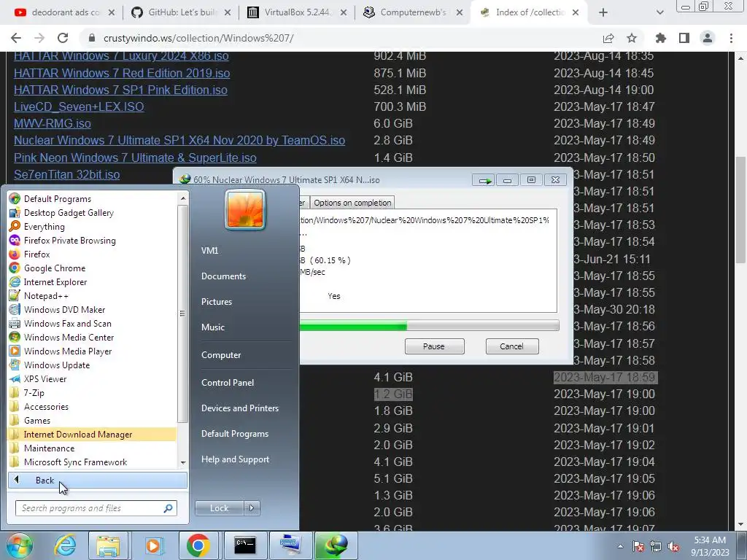Open Documents from Start menu

tap(223, 276)
